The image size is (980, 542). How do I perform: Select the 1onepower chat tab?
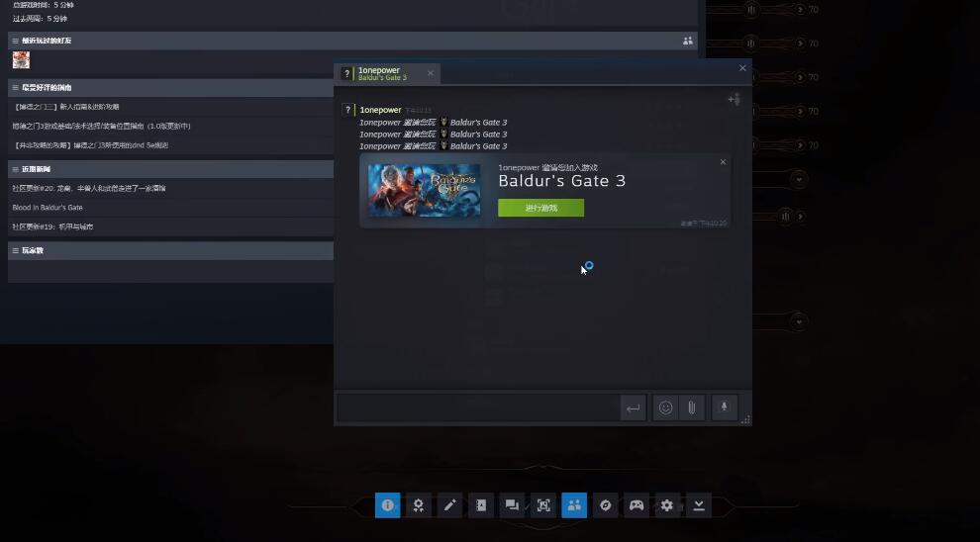(x=387, y=73)
